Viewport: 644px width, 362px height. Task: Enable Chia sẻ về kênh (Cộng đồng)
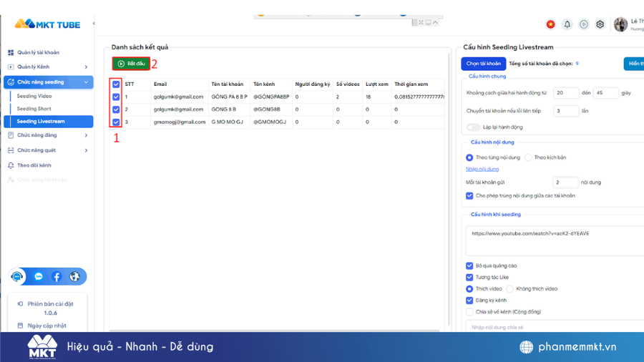point(469,312)
